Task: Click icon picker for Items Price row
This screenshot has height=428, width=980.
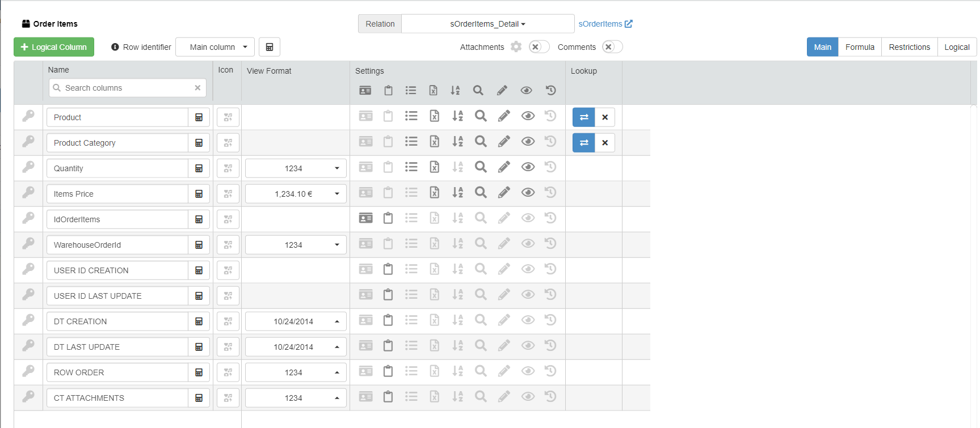Action: point(228,194)
